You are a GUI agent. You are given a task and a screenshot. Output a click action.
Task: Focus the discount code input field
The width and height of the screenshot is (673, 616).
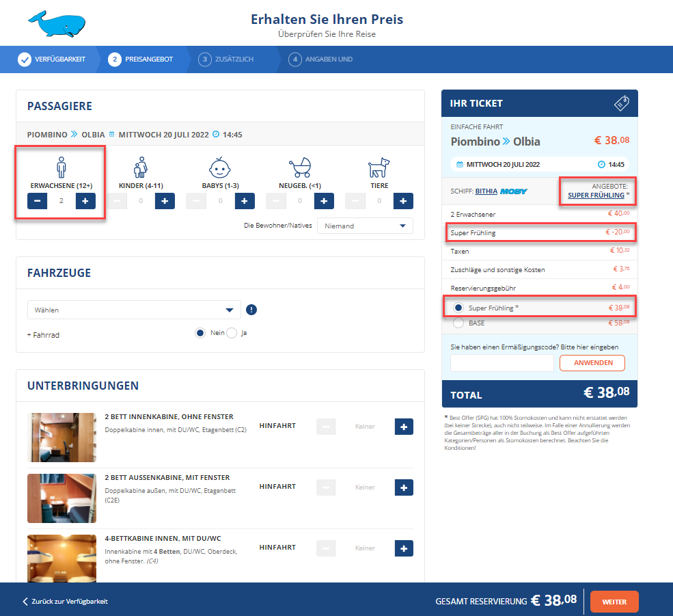[x=502, y=363]
